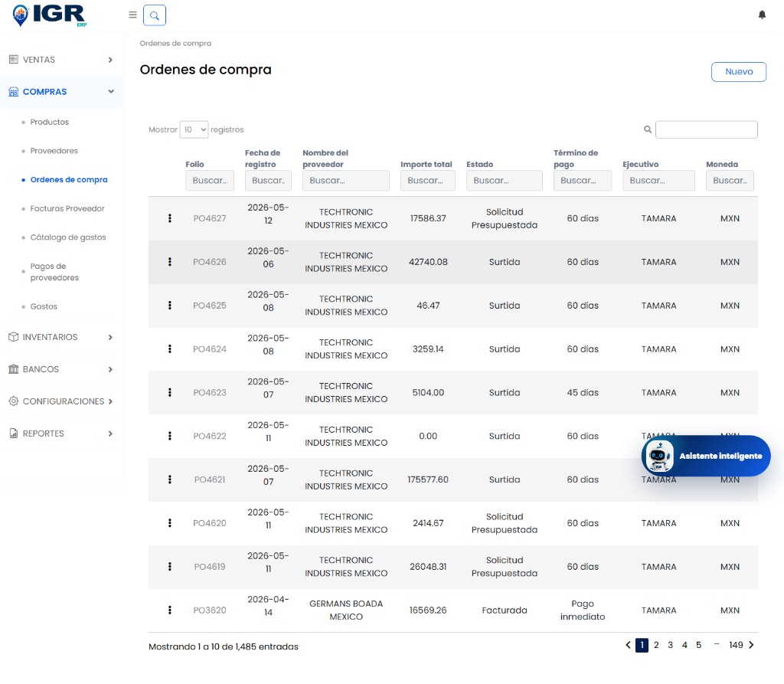Open row actions menu for PO4619
Screen dimensions: 784x684
[x=170, y=566]
